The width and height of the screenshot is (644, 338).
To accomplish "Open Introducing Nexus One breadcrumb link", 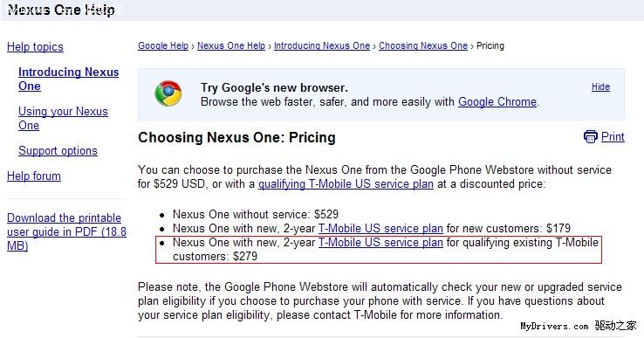I will click(322, 45).
